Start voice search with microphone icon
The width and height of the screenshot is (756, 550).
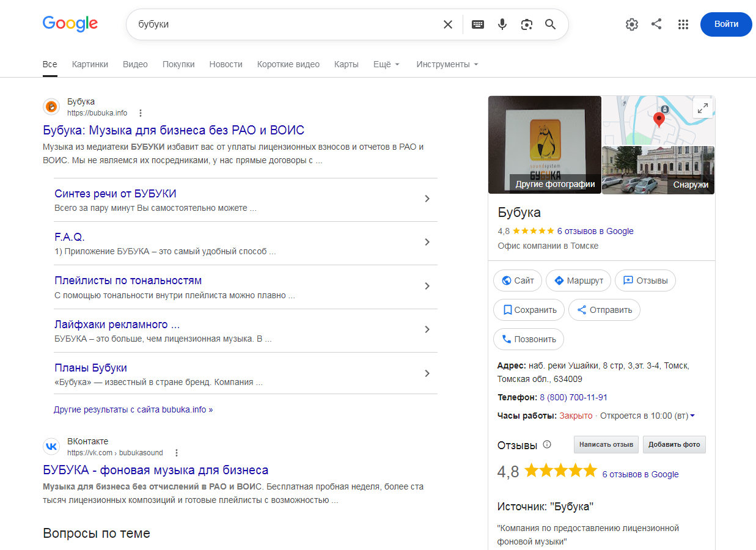[502, 24]
